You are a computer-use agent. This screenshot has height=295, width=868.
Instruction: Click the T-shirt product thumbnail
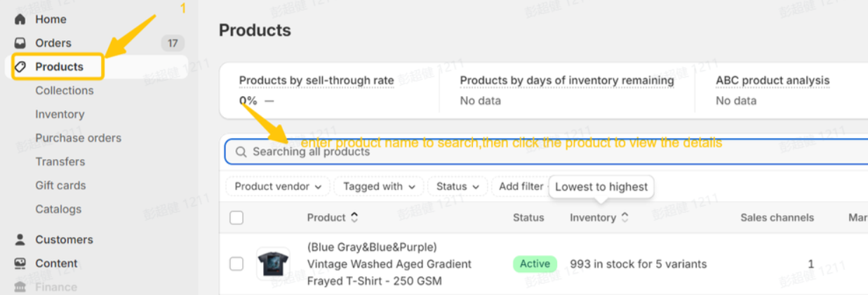tap(274, 264)
